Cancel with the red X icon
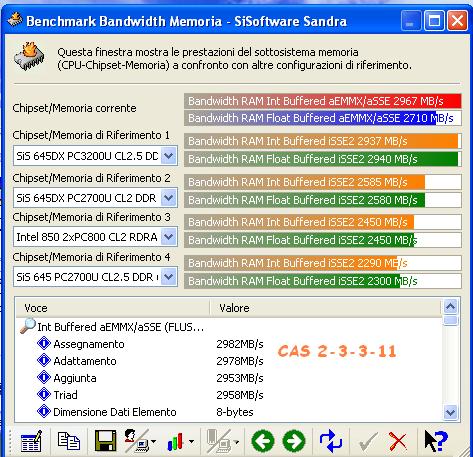Screen dimensions: 473x457 coord(398,442)
